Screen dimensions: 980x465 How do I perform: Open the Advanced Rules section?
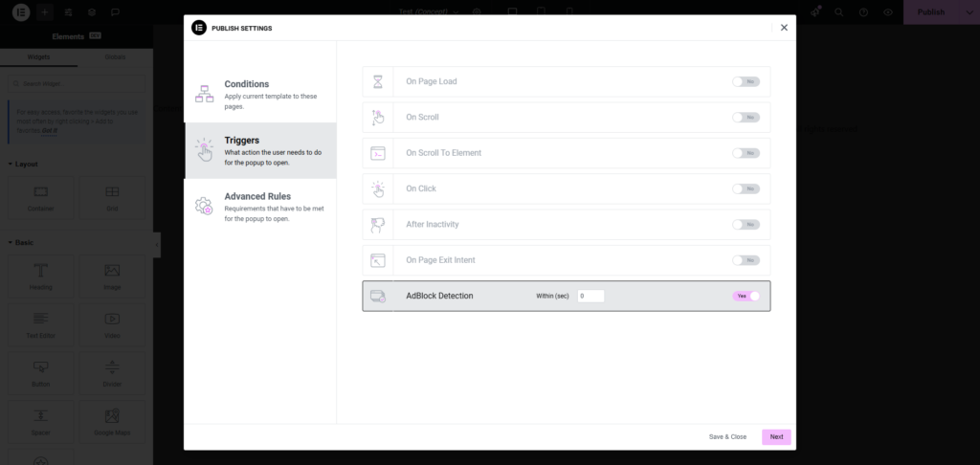[x=260, y=207]
